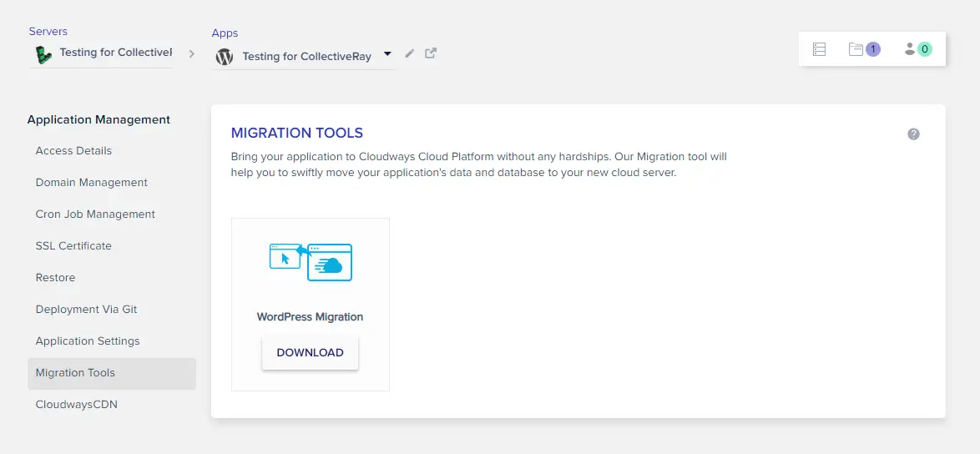The image size is (980, 454).
Task: Click the WordPress Migration illustration
Action: 311,262
